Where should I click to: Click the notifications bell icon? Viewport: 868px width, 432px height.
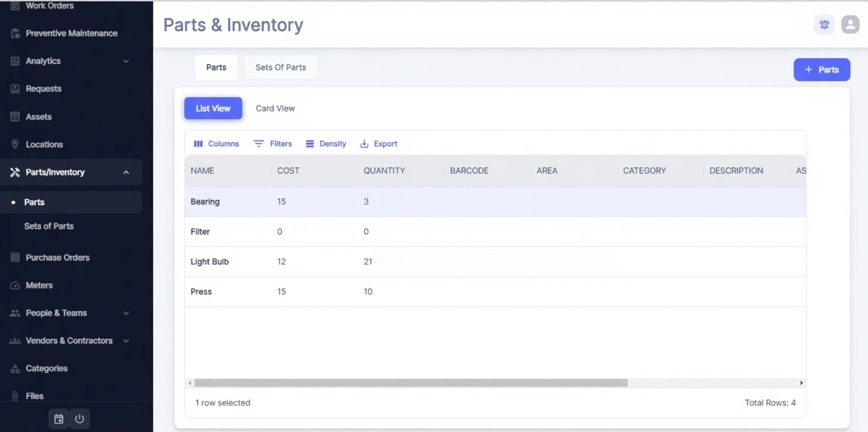[824, 24]
